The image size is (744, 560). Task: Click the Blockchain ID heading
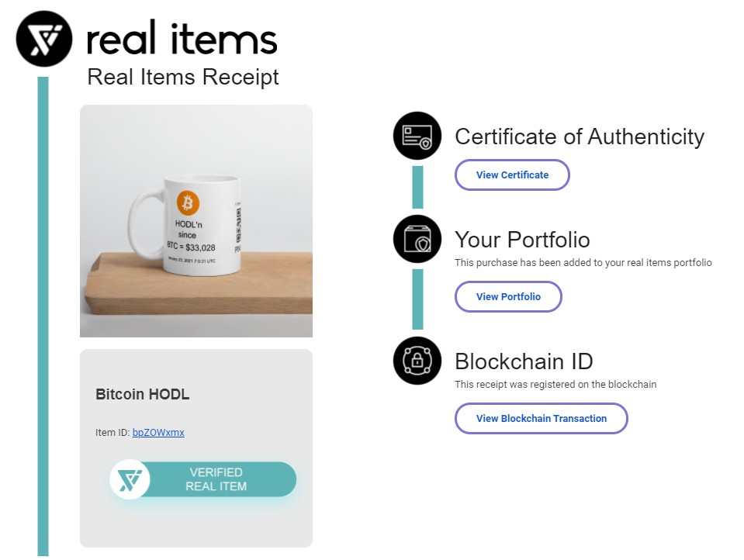click(524, 361)
